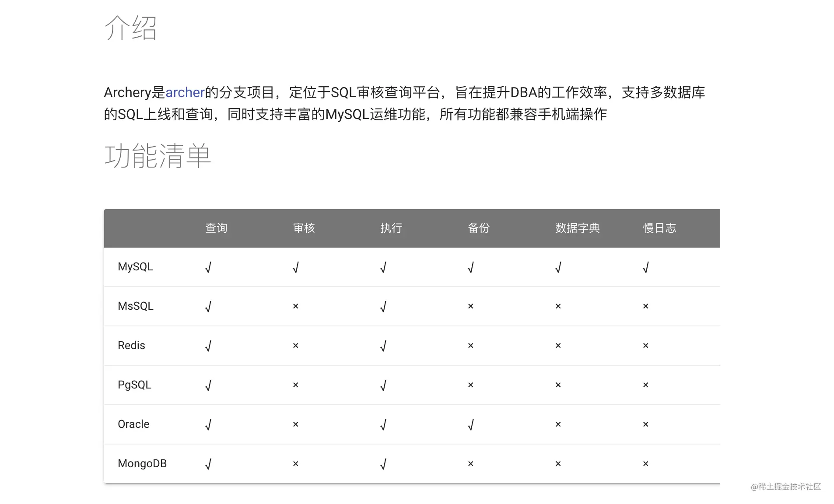Click the Oracle row label

[x=133, y=424]
